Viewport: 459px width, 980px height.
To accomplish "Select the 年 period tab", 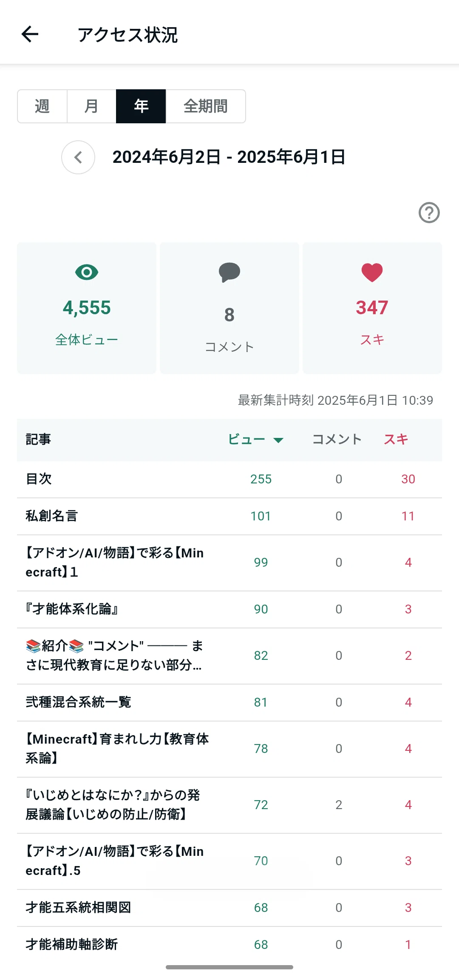I will (x=141, y=106).
